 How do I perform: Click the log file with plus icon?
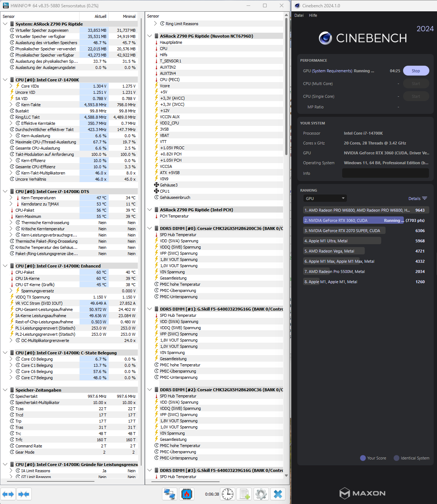(244, 494)
